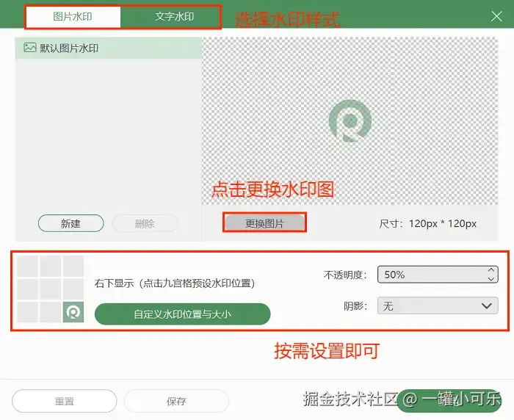Click the 自定义水印位置与大小 button

click(x=183, y=314)
